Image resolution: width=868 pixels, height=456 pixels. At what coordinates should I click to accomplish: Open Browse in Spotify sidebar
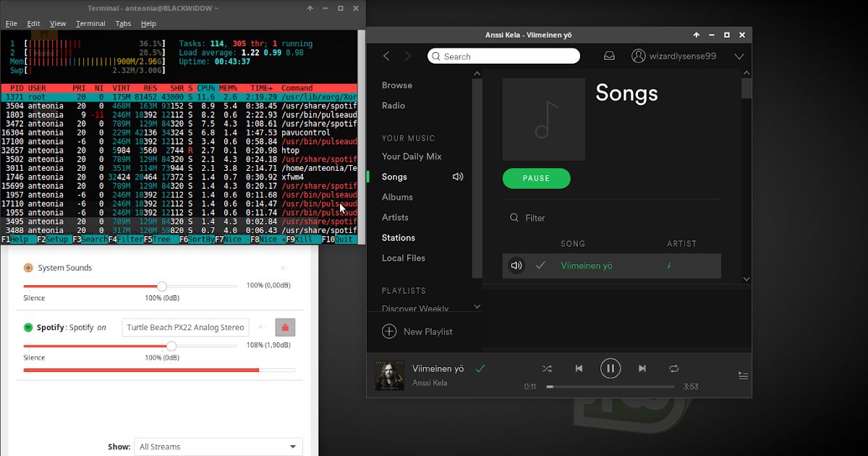[x=397, y=85]
